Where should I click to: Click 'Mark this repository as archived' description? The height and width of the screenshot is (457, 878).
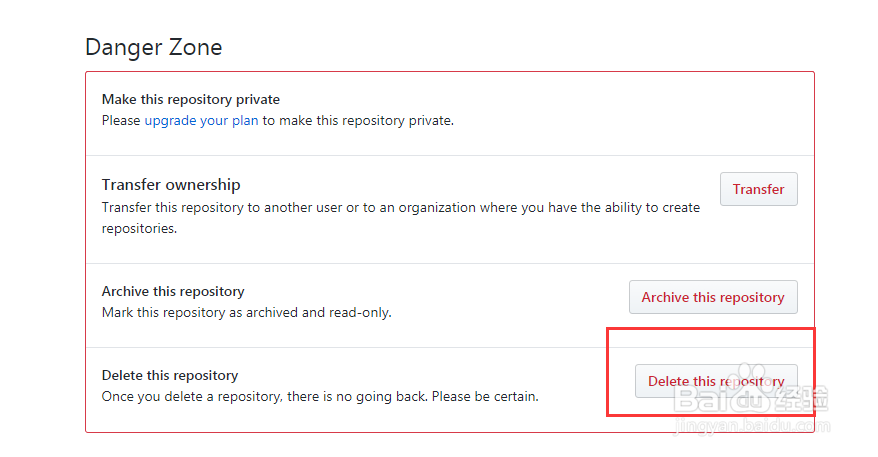(x=246, y=313)
